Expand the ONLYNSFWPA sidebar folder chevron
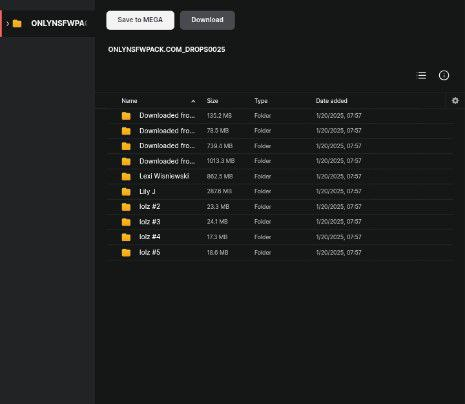 pos(8,24)
